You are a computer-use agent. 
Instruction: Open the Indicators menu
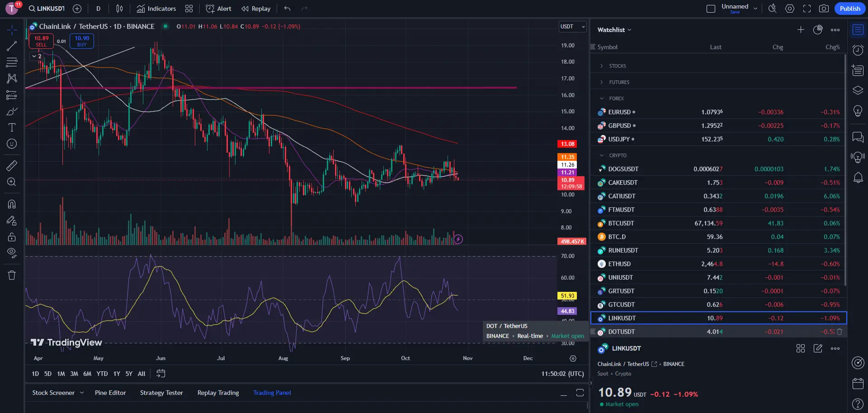pos(156,9)
